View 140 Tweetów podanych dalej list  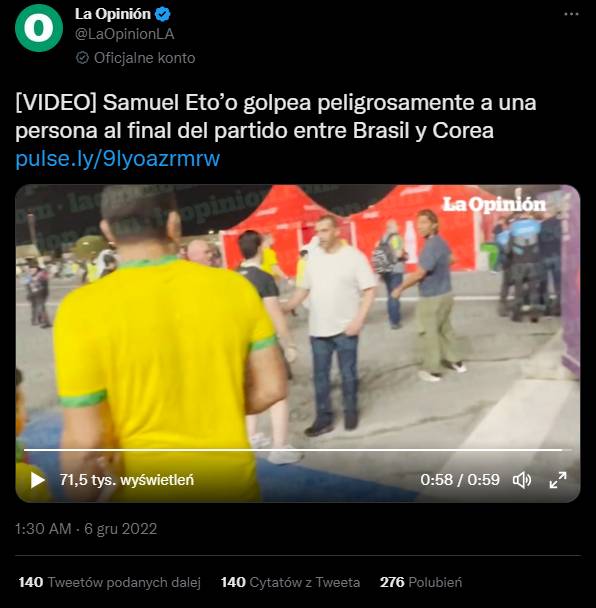[x=109, y=582]
